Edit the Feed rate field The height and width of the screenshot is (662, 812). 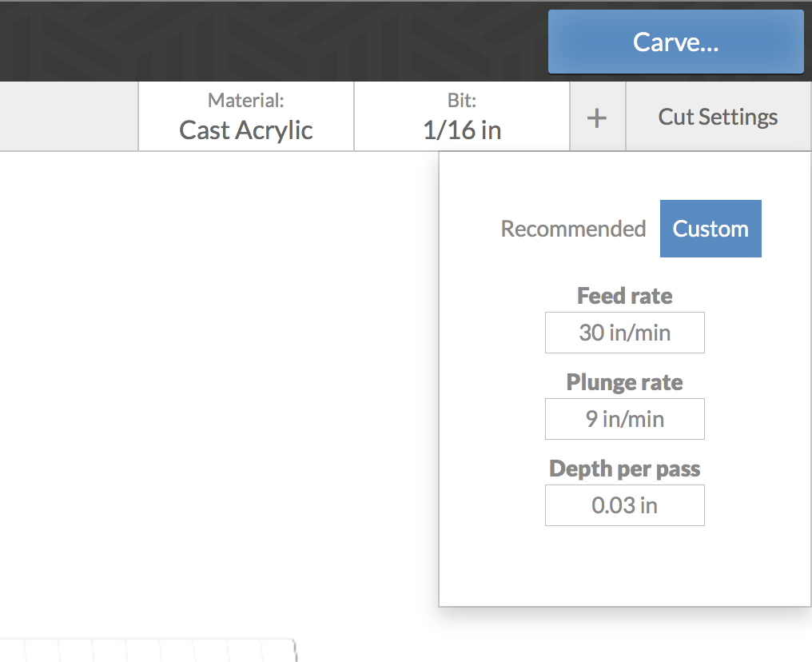click(624, 333)
